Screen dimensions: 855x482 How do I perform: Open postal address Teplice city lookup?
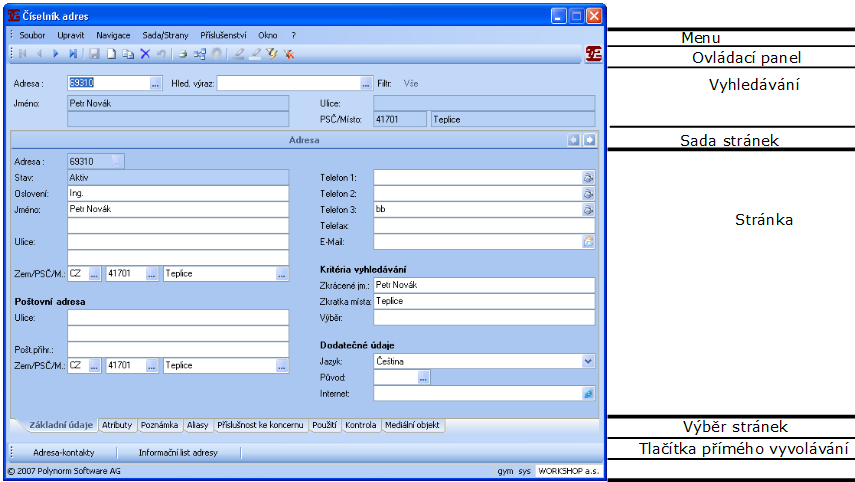(281, 366)
